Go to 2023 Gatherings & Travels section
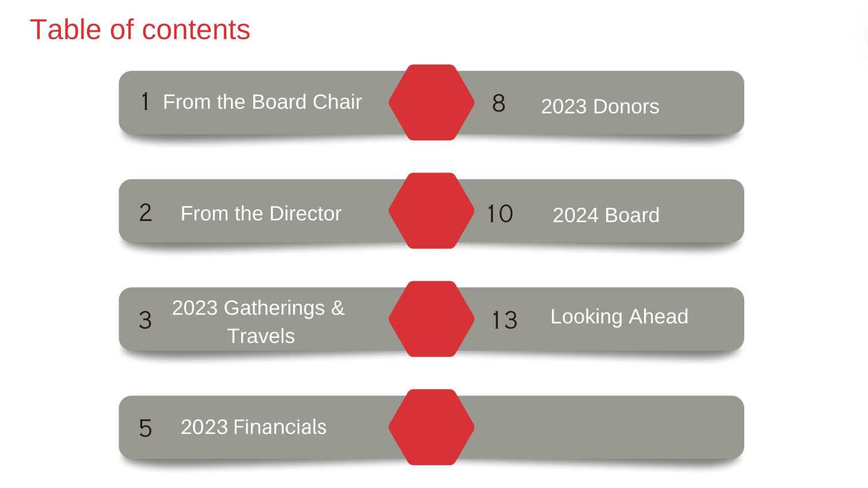Viewport: 868px width, 488px height. [x=258, y=322]
